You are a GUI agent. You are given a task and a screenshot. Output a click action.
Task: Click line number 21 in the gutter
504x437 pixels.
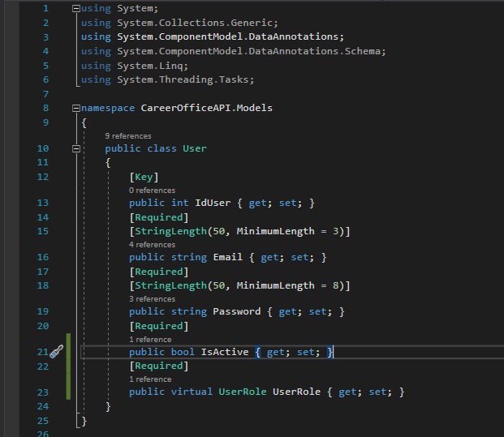tap(43, 352)
